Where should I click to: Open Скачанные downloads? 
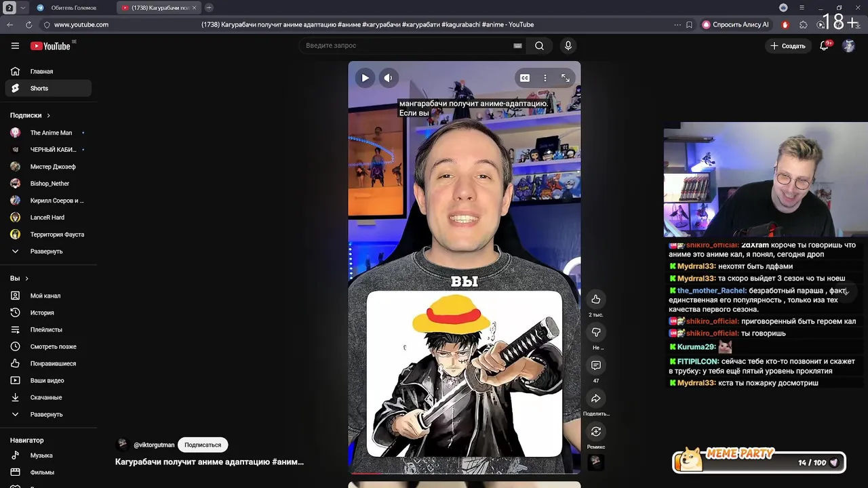tap(47, 397)
